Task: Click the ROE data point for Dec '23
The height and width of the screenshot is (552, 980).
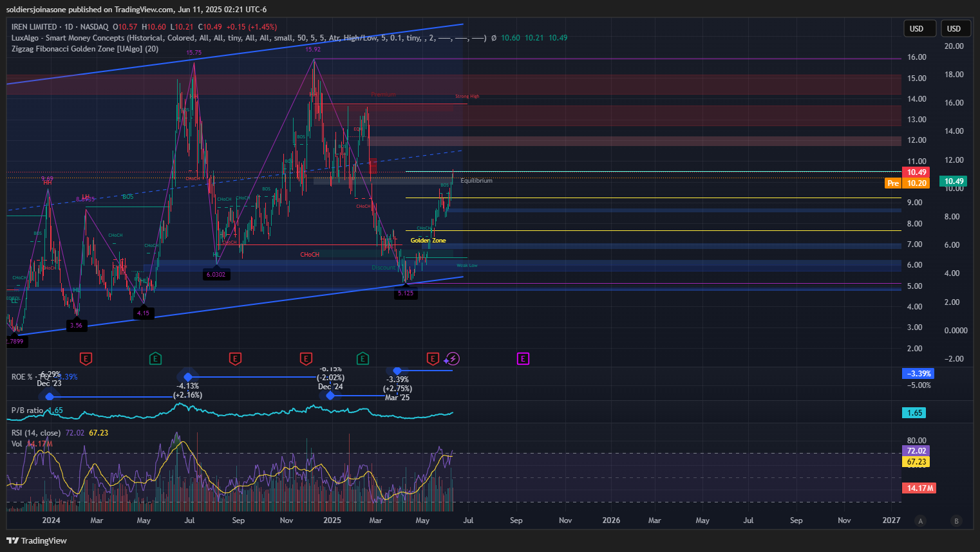Action: (50, 396)
